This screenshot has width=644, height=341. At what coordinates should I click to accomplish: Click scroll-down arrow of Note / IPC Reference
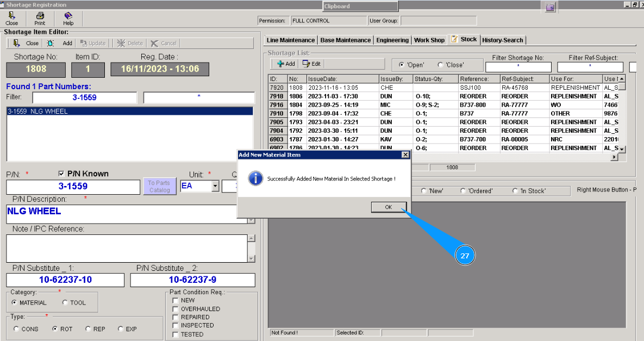click(x=251, y=259)
